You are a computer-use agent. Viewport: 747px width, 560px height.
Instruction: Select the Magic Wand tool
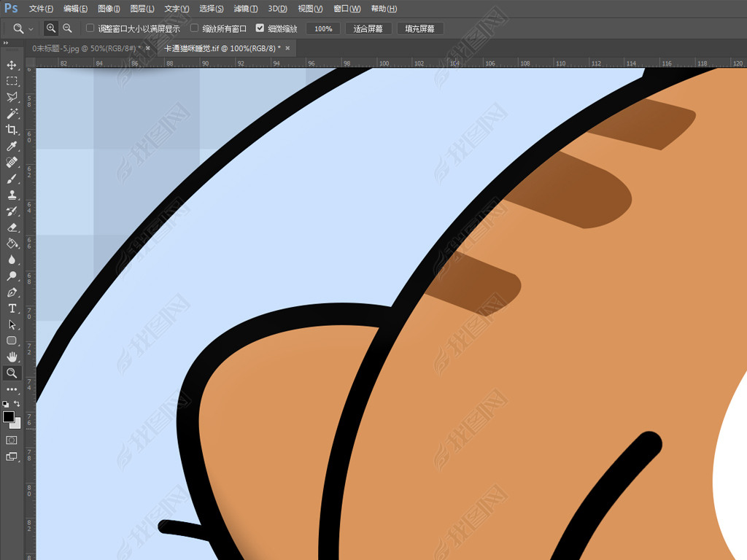click(12, 113)
